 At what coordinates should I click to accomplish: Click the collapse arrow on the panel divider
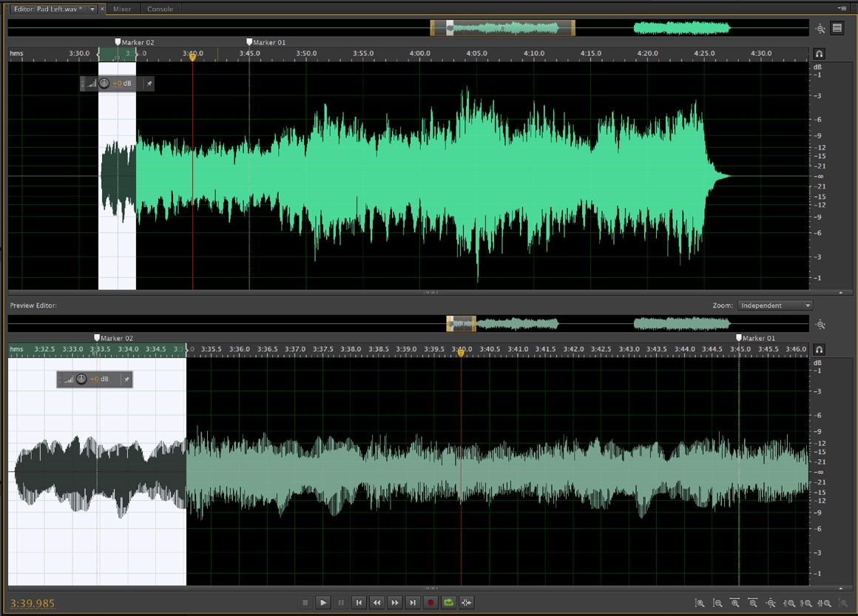point(841,293)
